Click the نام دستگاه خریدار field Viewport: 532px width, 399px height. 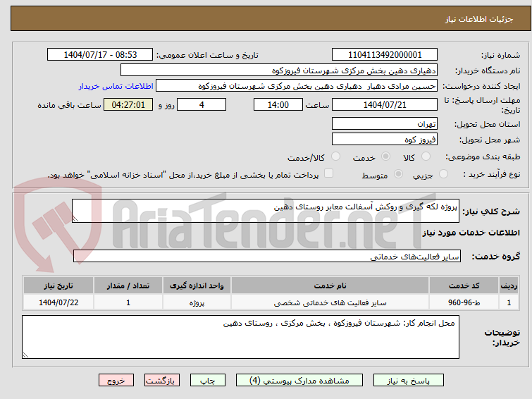click(278, 70)
